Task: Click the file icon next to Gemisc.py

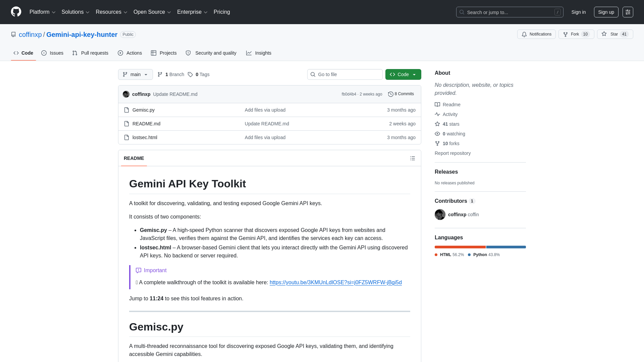Action: tap(126, 110)
